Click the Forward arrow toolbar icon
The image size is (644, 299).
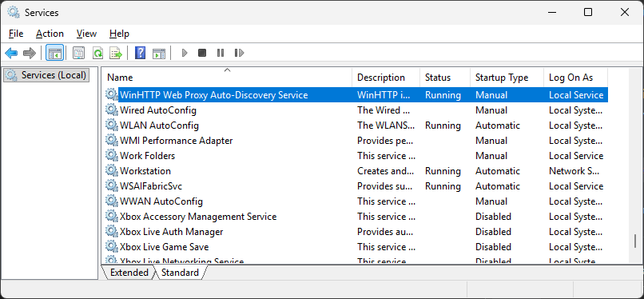[x=30, y=53]
